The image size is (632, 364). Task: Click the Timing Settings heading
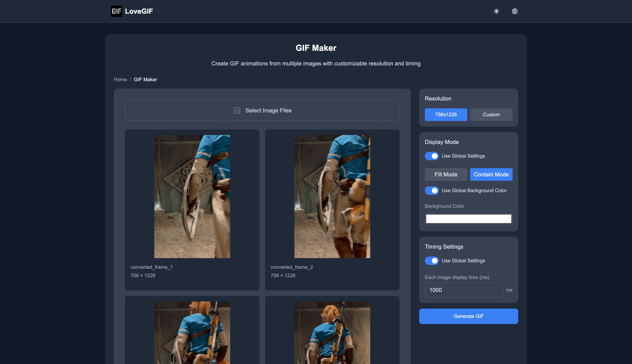click(444, 247)
